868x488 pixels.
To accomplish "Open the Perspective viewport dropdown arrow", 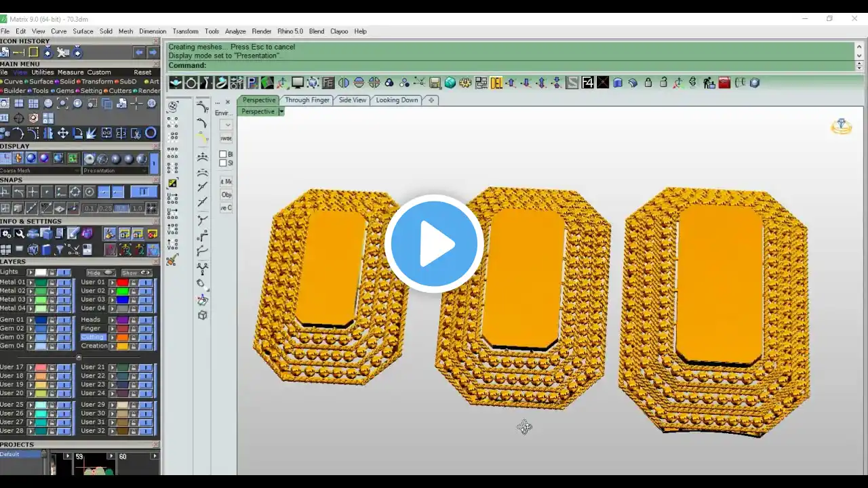I will tap(281, 112).
